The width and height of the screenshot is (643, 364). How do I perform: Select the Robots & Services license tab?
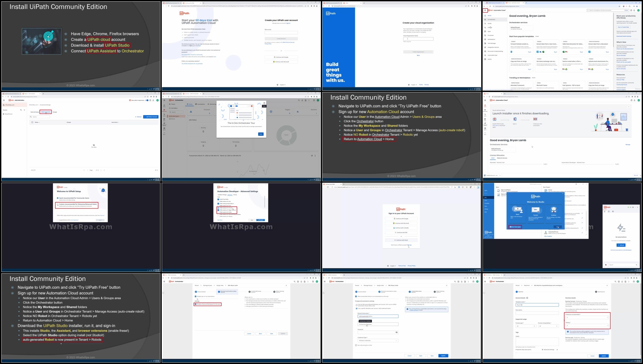pos(502,158)
